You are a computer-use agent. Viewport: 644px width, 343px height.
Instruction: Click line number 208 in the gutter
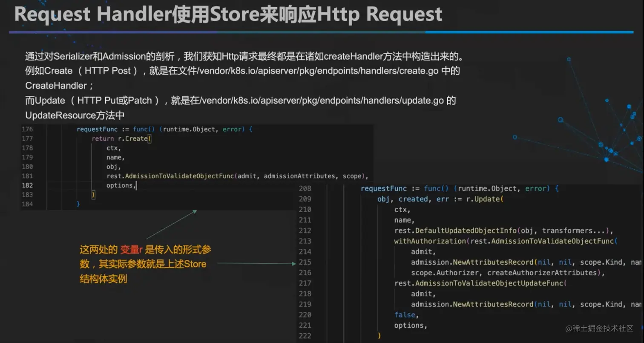pos(305,188)
